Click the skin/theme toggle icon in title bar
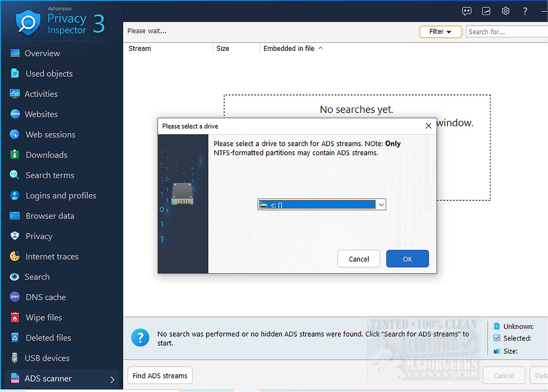 click(x=486, y=11)
